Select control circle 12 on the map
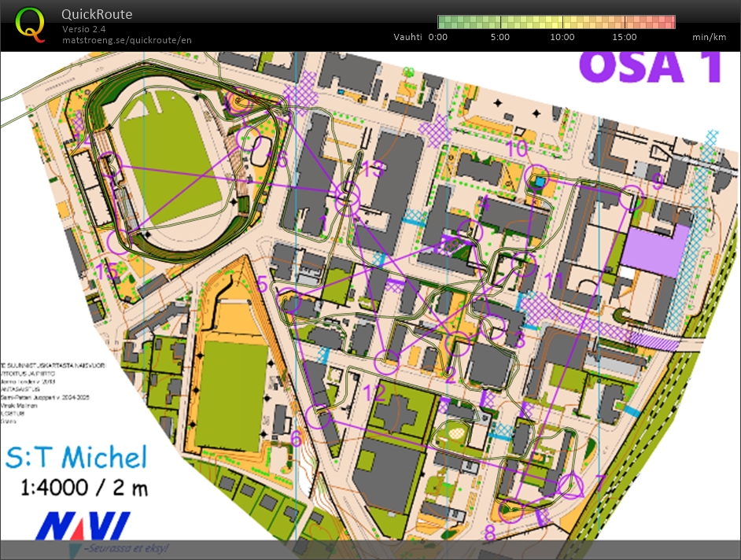 tap(386, 361)
